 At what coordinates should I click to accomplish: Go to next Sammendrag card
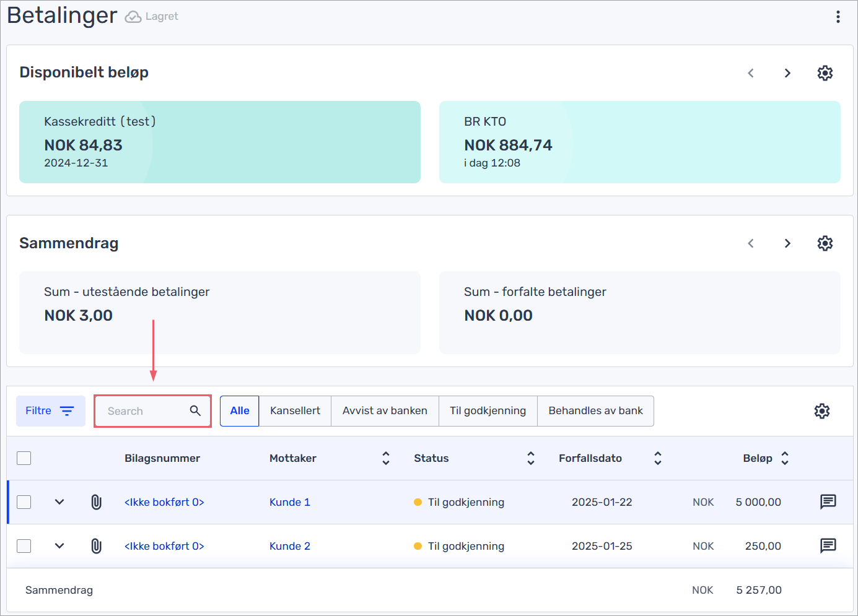click(x=787, y=243)
